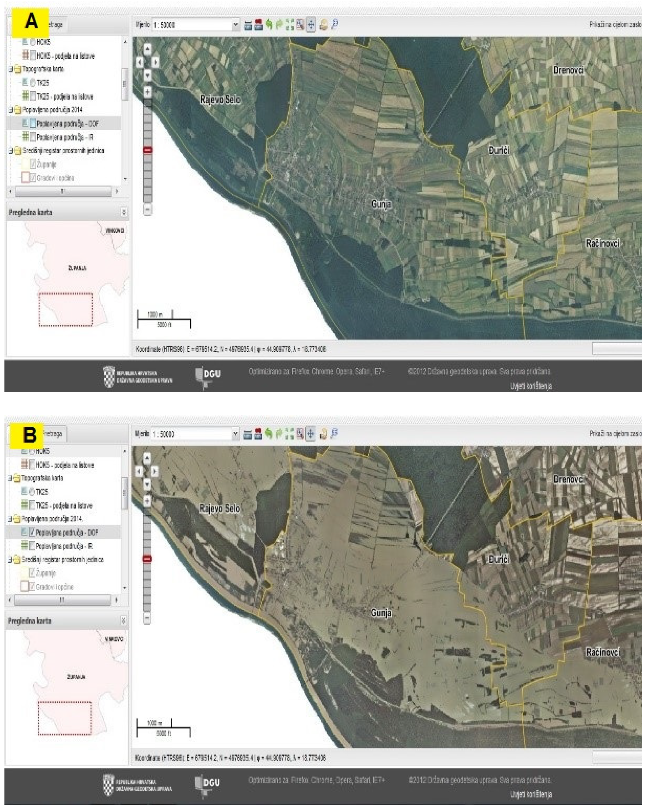Viewport: 647px width, 812px height.
Task: Click the pan up arrow on panel A map
Action: tap(148, 49)
